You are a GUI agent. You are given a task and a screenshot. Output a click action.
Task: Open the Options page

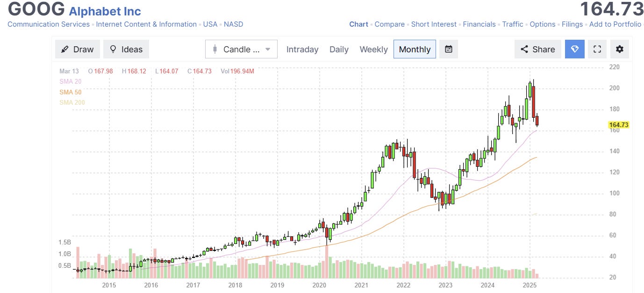click(x=543, y=24)
